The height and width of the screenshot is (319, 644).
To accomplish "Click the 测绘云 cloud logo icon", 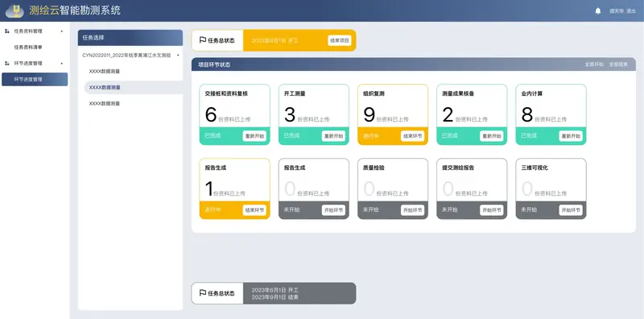I will [x=14, y=11].
